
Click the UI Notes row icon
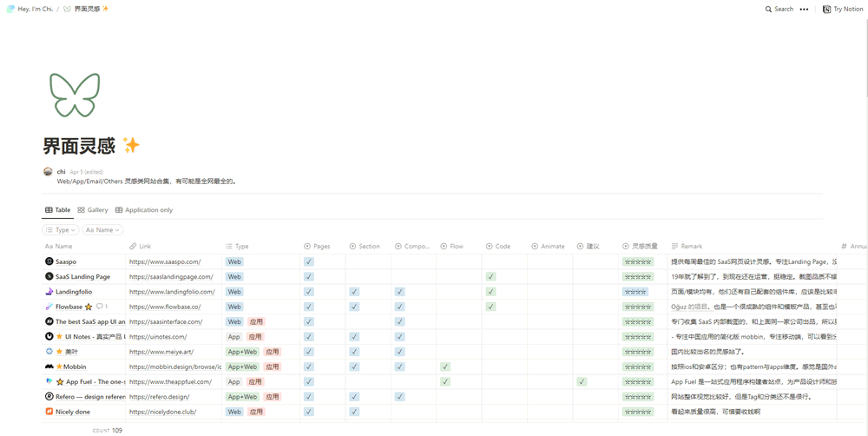coord(49,336)
